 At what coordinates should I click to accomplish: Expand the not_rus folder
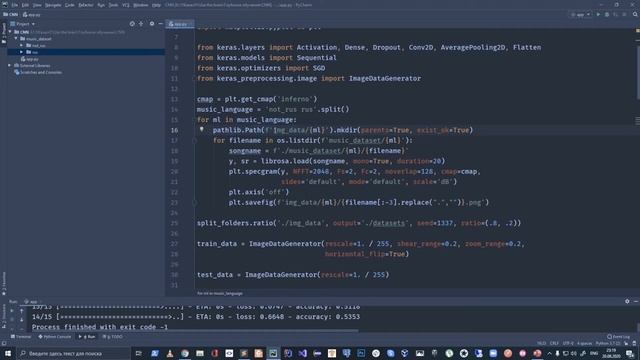22,45
